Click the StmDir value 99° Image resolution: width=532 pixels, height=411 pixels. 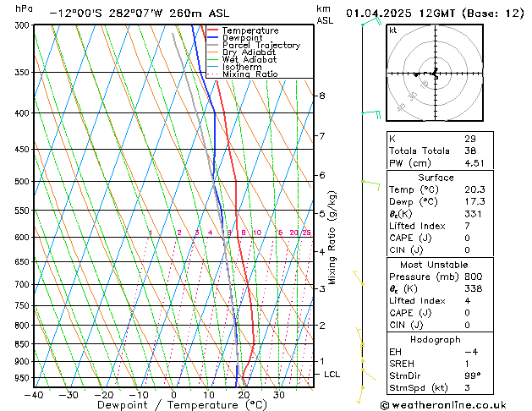coord(473,376)
